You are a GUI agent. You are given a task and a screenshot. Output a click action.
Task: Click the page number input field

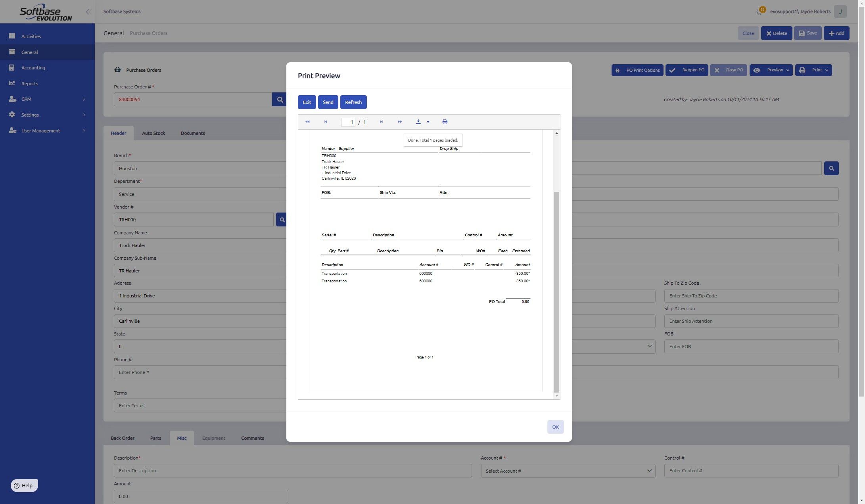[x=348, y=122]
